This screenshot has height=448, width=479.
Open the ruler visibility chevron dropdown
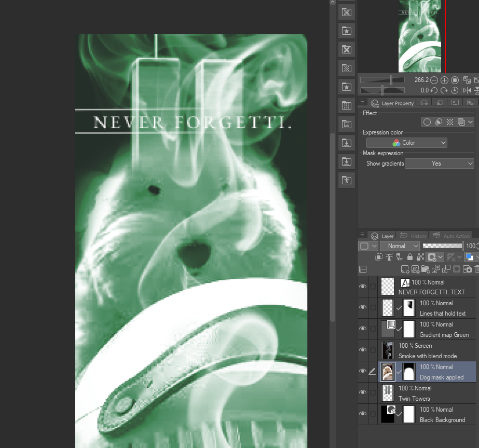coord(459,257)
